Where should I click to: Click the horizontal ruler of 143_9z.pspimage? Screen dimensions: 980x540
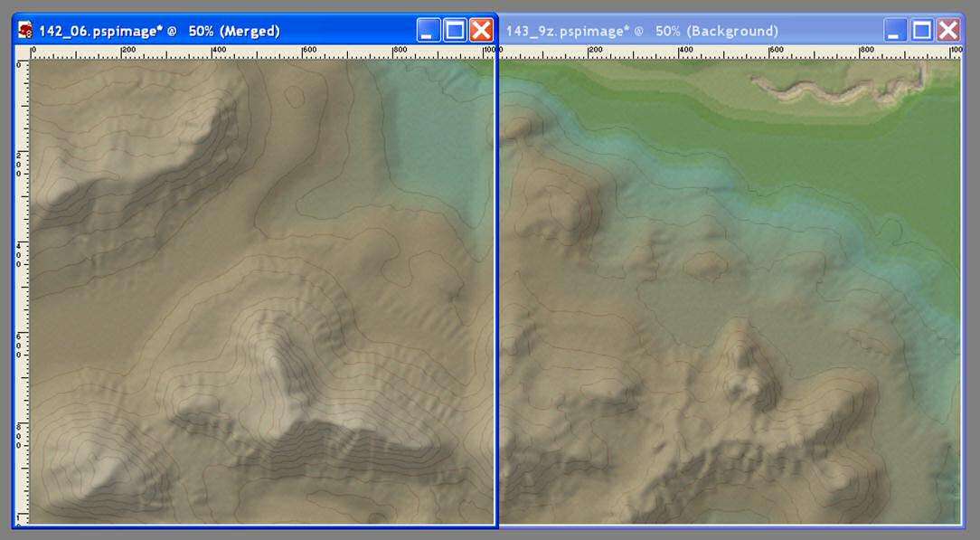point(730,52)
